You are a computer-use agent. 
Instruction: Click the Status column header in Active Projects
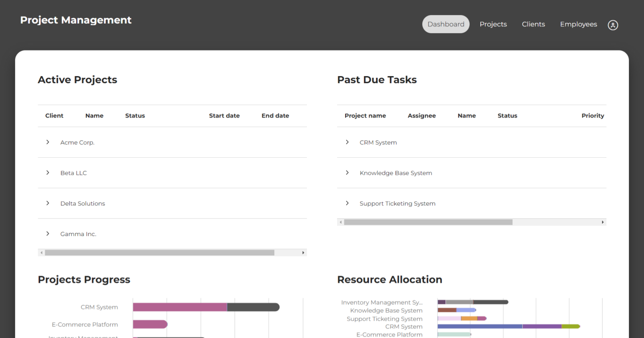coord(135,115)
